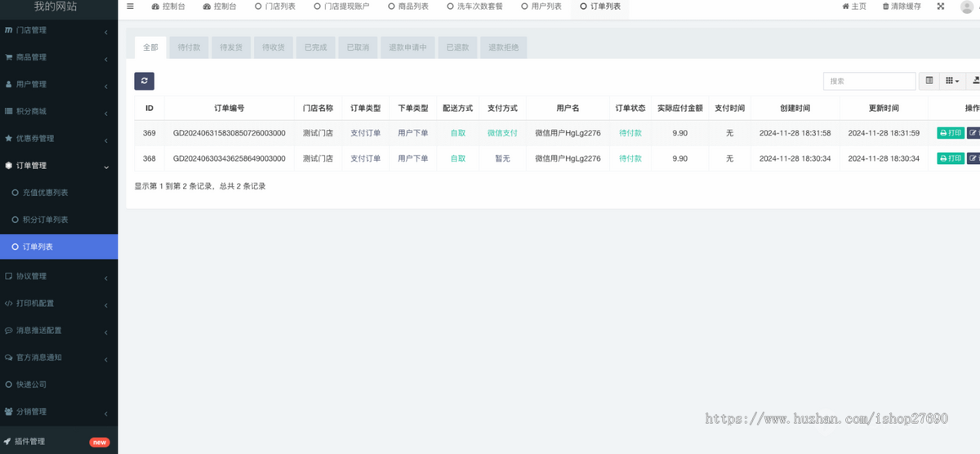Click the 优惠券管理 star icon
Image resolution: width=980 pixels, height=454 pixels.
pyautogui.click(x=8, y=138)
